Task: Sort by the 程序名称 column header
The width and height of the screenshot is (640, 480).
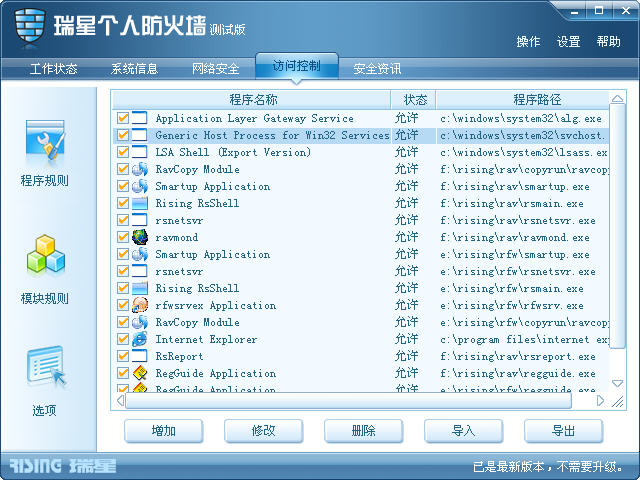Action: click(252, 100)
